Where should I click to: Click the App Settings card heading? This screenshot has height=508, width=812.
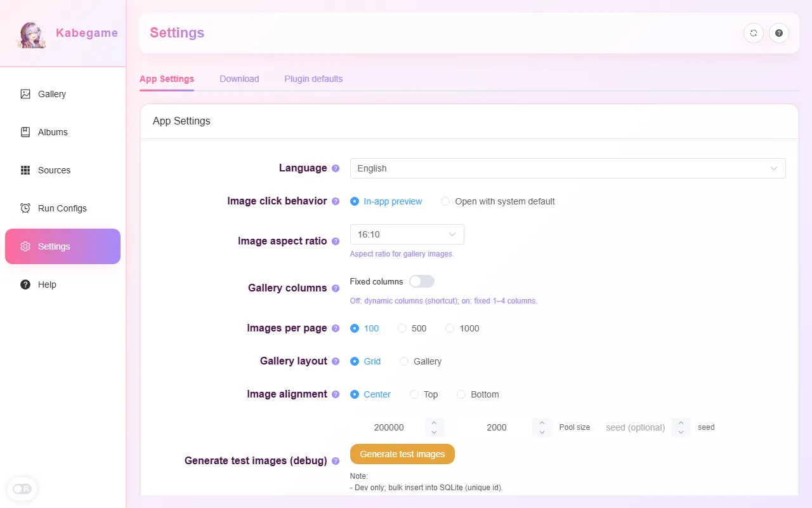coord(181,121)
